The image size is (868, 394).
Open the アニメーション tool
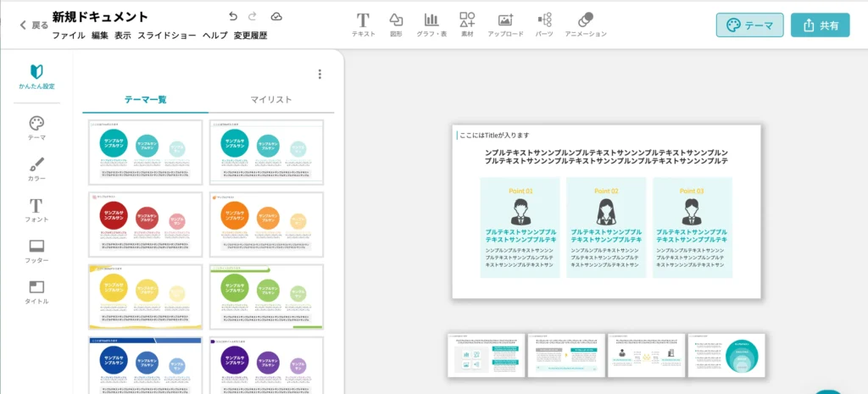[585, 19]
